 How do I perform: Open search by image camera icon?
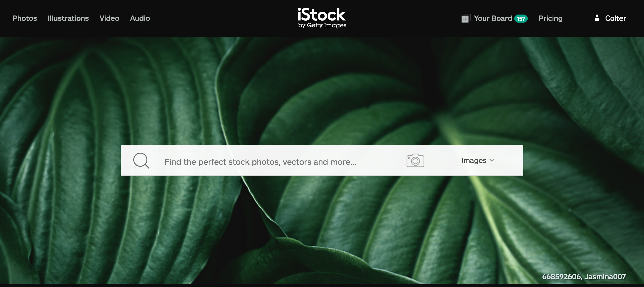tap(415, 160)
